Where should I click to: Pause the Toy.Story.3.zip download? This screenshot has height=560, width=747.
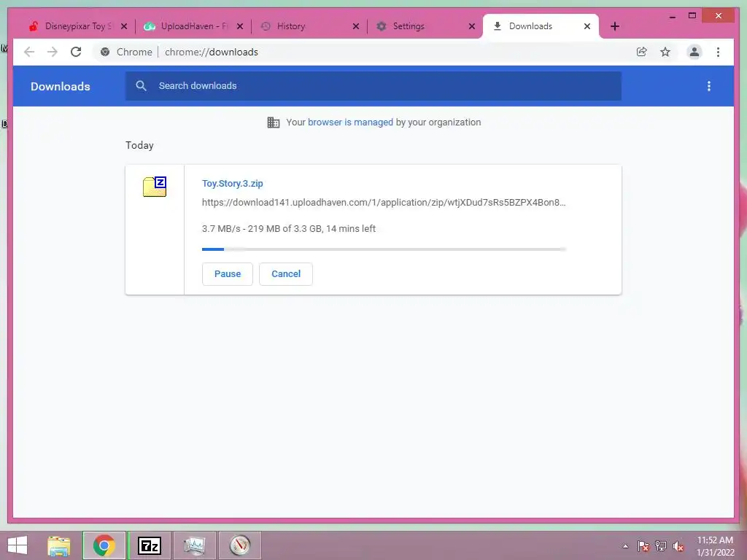point(228,274)
